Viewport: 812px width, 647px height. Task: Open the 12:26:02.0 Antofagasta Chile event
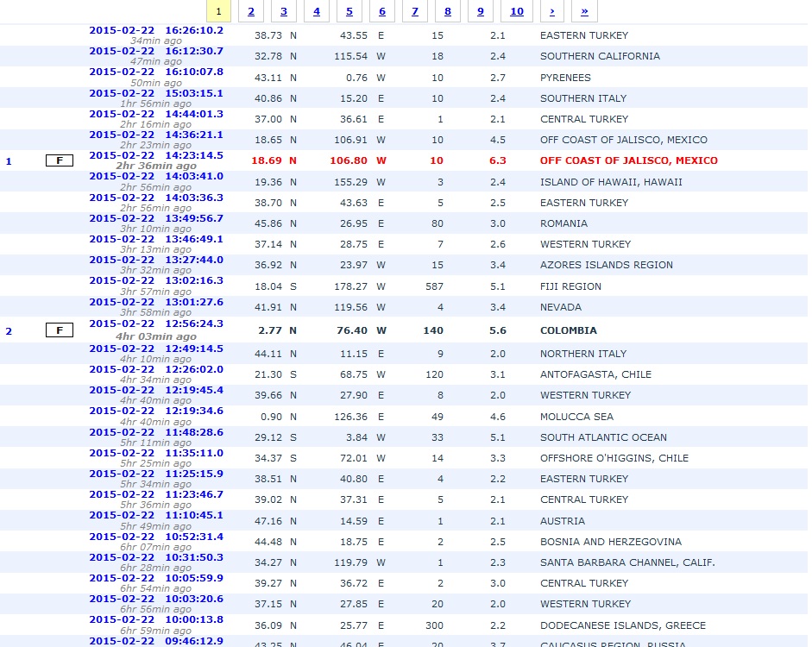coord(156,369)
